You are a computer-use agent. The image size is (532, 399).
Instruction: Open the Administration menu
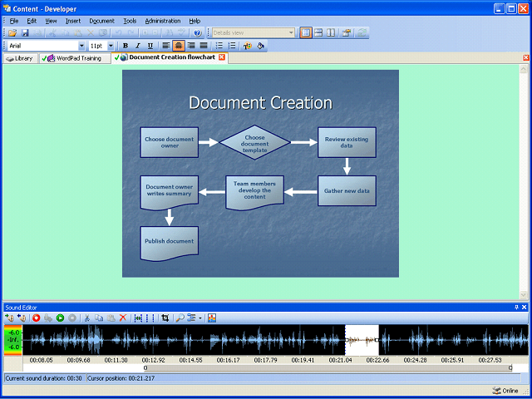[x=162, y=20]
